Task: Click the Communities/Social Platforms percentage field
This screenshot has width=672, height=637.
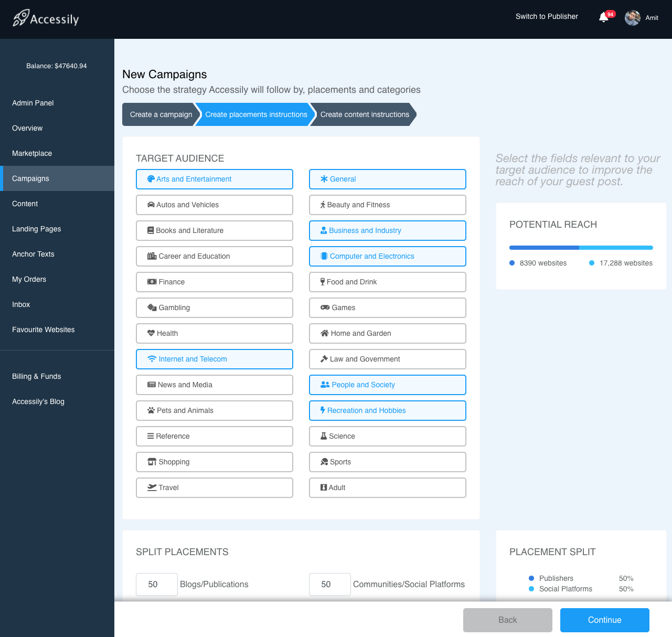Action: (330, 585)
